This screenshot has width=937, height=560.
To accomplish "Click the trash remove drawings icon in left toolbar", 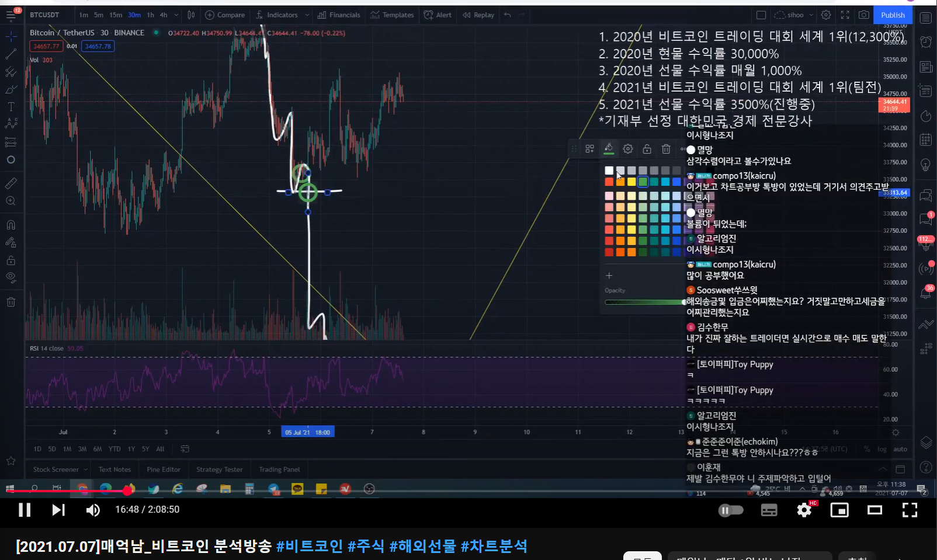I will 11,302.
